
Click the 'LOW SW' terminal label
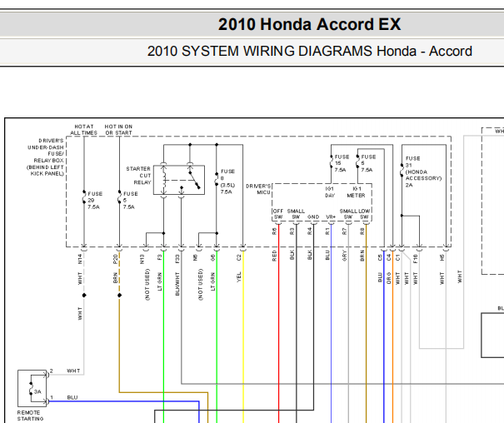pyautogui.click(x=364, y=214)
